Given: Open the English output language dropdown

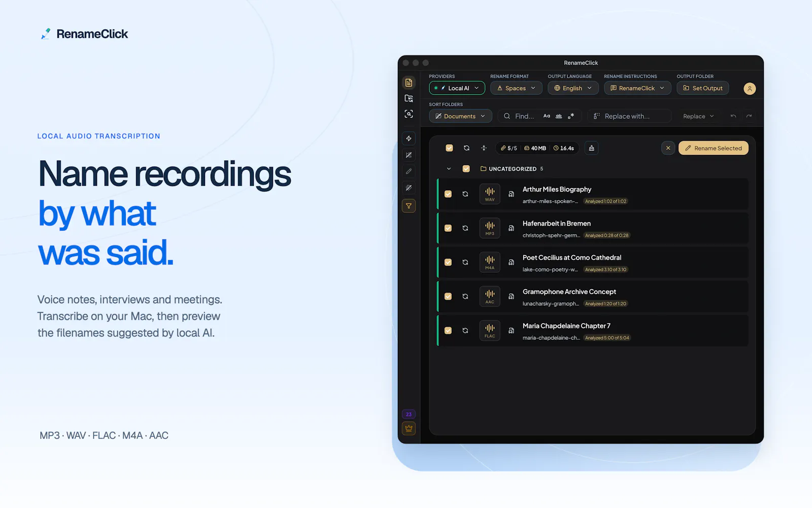Looking at the screenshot, I should point(573,88).
